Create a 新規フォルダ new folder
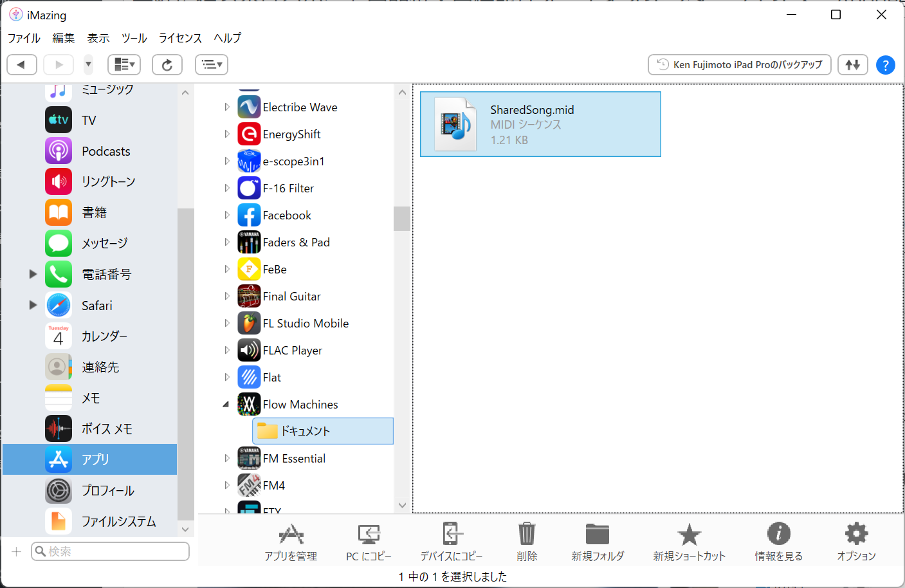Image resolution: width=905 pixels, height=588 pixels. click(x=598, y=542)
